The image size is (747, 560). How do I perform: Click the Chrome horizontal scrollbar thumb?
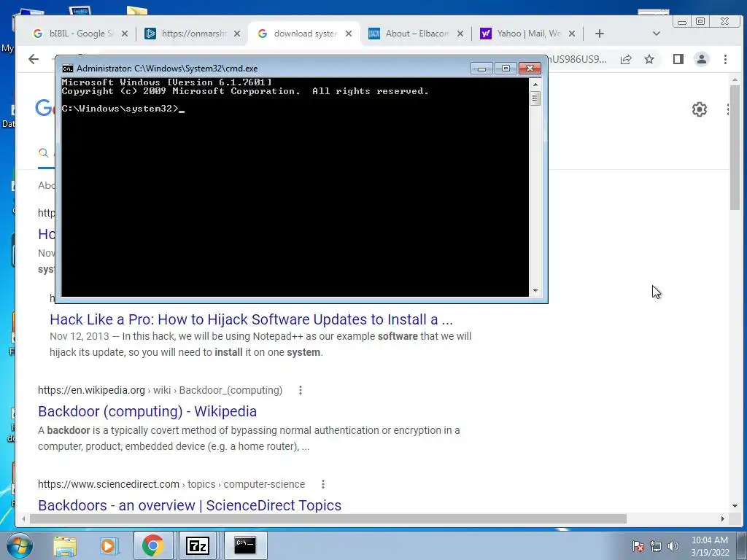coord(328,518)
